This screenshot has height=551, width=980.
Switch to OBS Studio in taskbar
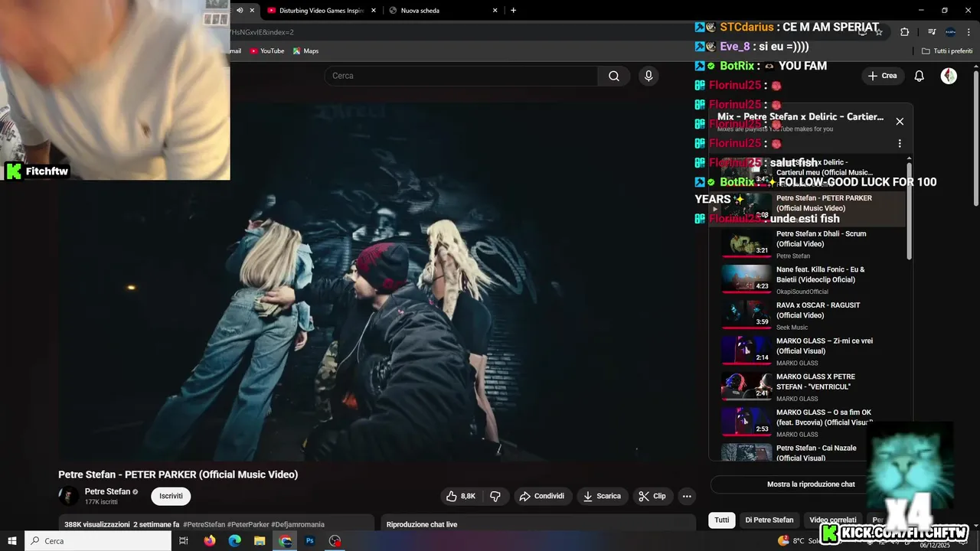(x=335, y=541)
